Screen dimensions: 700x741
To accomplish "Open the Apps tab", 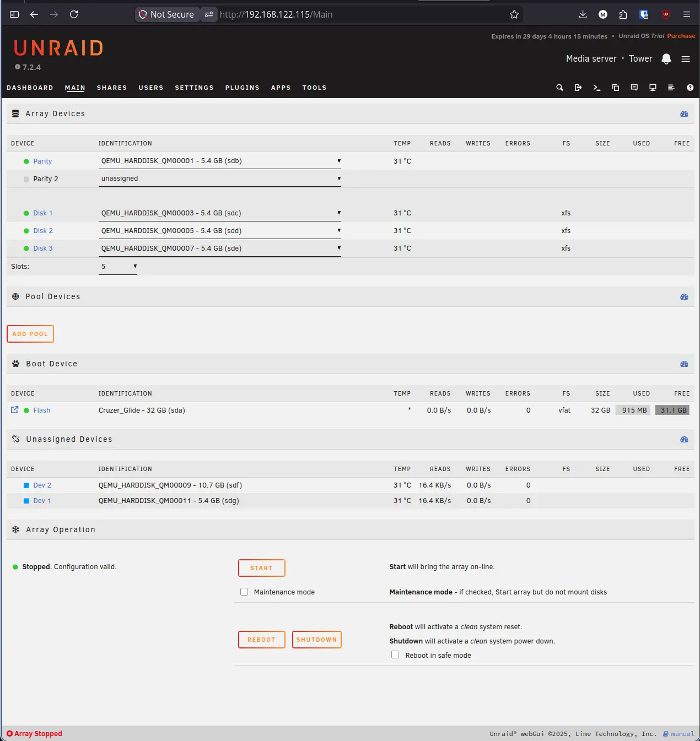I will (x=281, y=88).
